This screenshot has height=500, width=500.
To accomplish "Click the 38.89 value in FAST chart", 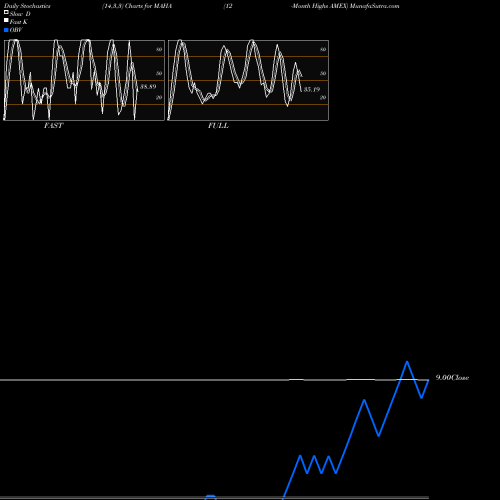I will [x=148, y=87].
